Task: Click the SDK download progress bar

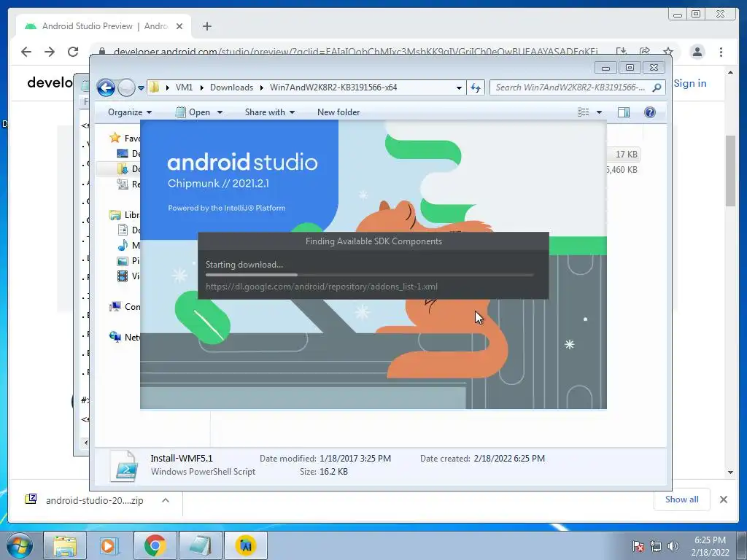Action: point(370,275)
